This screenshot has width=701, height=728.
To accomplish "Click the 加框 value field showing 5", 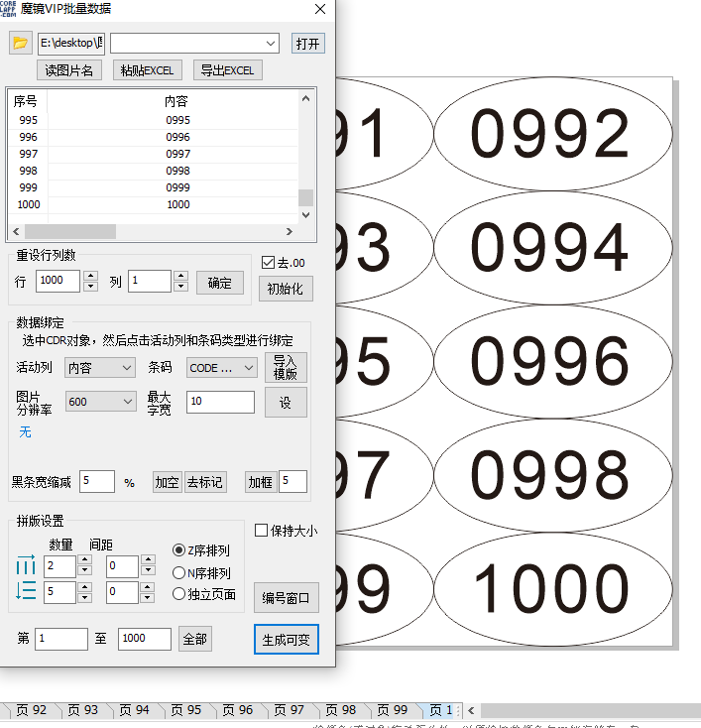I will pos(292,481).
